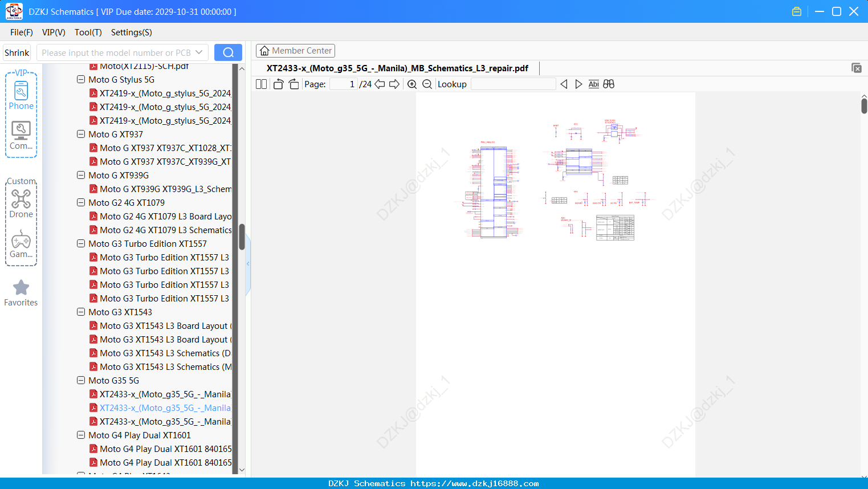The width and height of the screenshot is (868, 489).
Task: Open the Drone category
Action: coord(21,203)
